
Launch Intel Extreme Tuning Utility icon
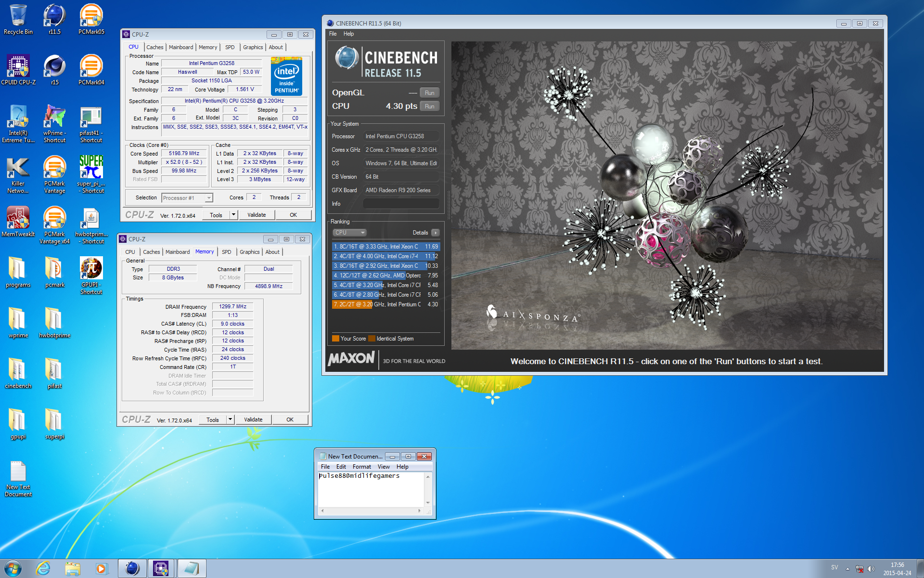[x=18, y=124]
